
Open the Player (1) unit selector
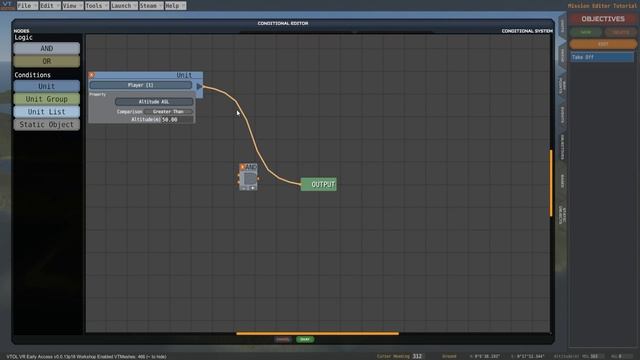[141, 85]
